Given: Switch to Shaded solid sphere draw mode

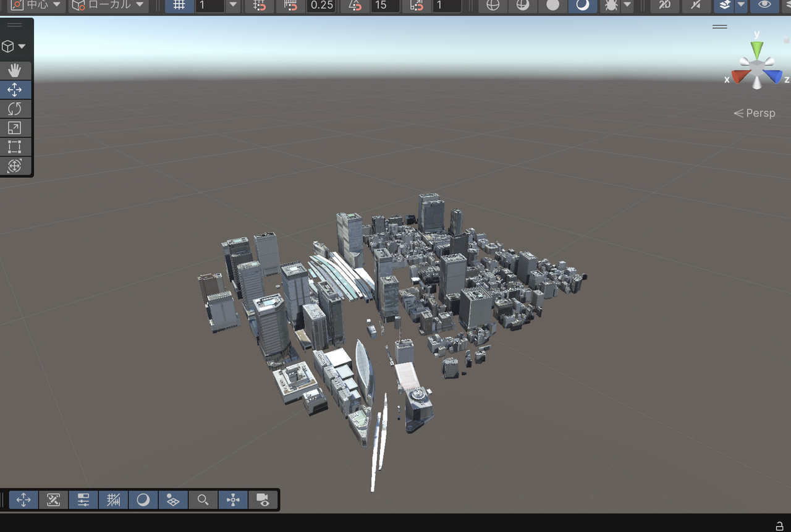Looking at the screenshot, I should 552,6.
